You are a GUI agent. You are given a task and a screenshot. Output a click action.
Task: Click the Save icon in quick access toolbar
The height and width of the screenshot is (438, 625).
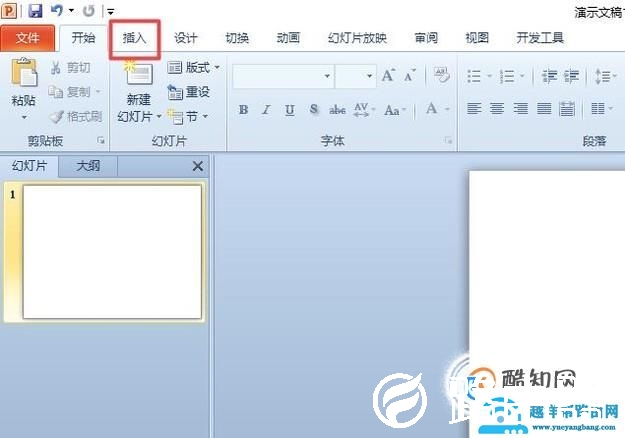pos(35,11)
